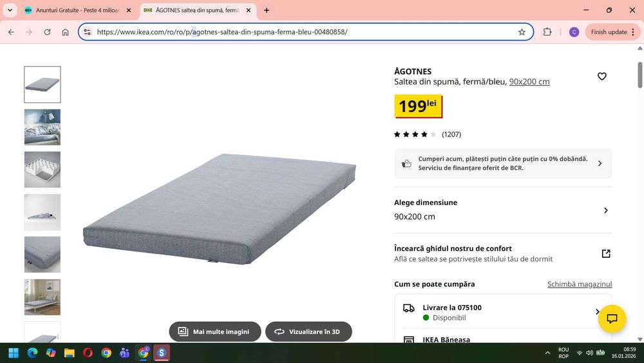
Task: Open the Schimbă magazinul link
Action: (580, 284)
